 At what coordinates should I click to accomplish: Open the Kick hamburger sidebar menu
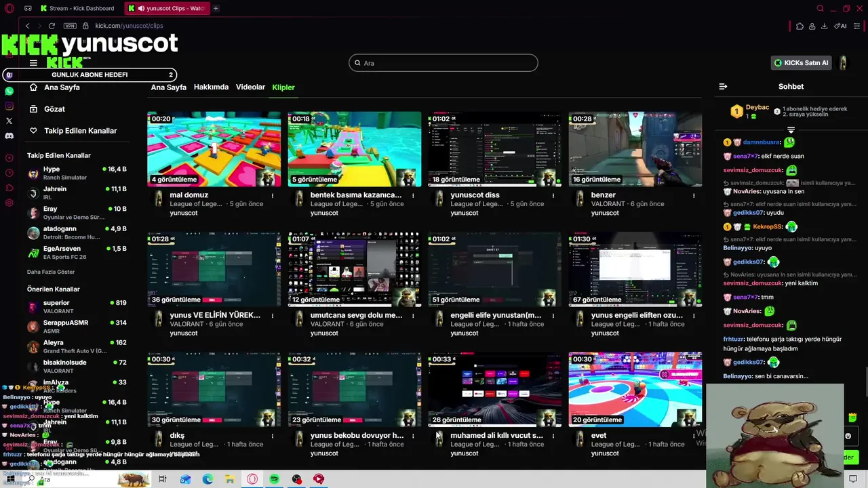point(33,63)
